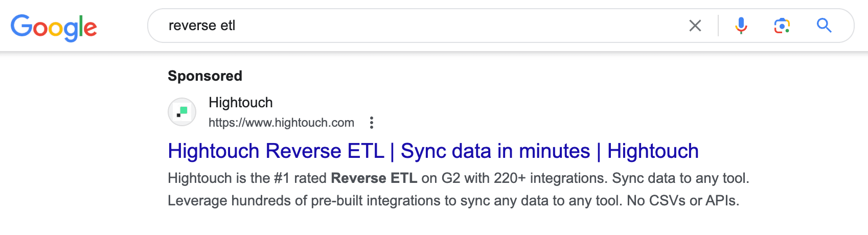The height and width of the screenshot is (235, 868).
Task: Click the "#1 rated" description text
Action: [x=301, y=178]
